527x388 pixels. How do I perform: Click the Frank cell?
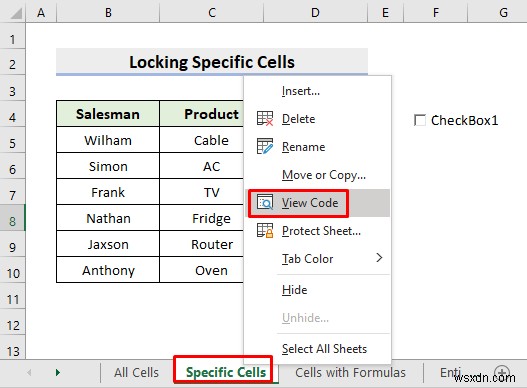click(108, 192)
